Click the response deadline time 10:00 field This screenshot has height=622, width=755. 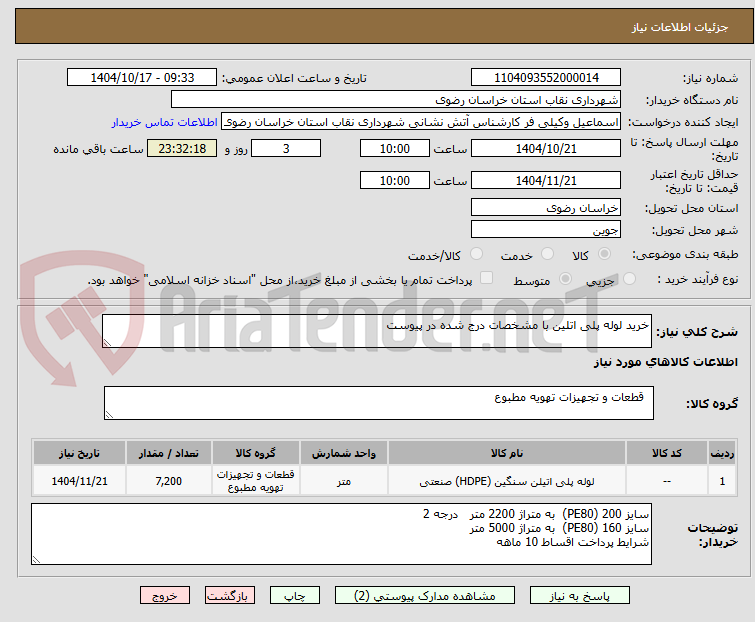394,148
